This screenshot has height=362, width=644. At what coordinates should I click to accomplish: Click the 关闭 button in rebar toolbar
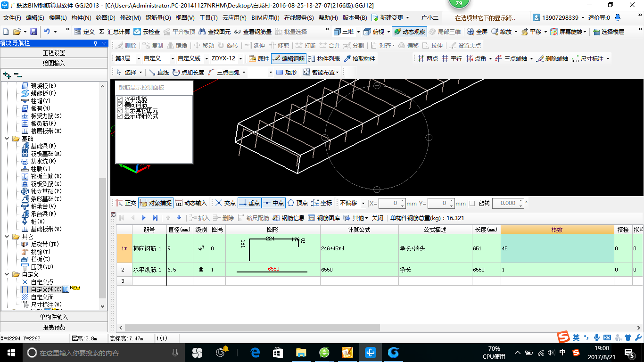point(378,218)
